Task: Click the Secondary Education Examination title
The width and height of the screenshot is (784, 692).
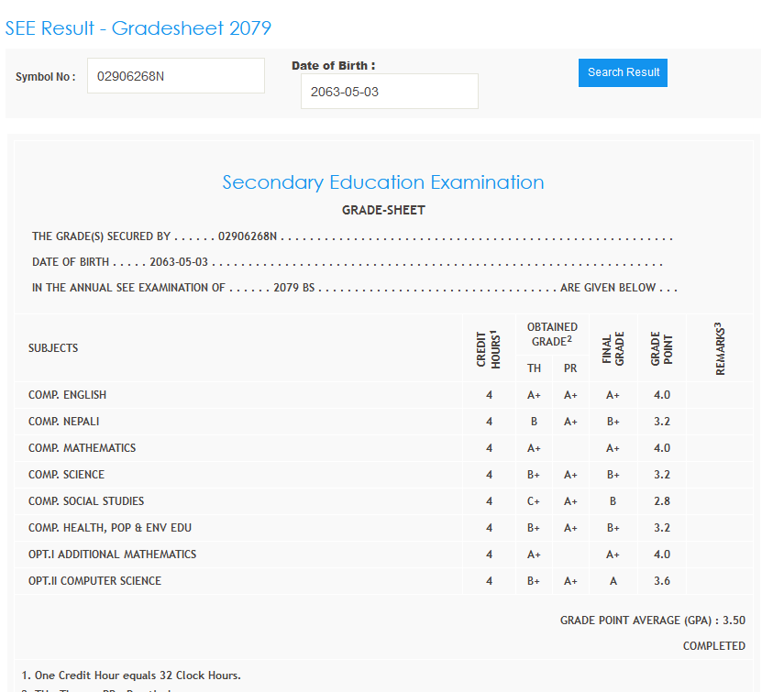Action: point(383,182)
